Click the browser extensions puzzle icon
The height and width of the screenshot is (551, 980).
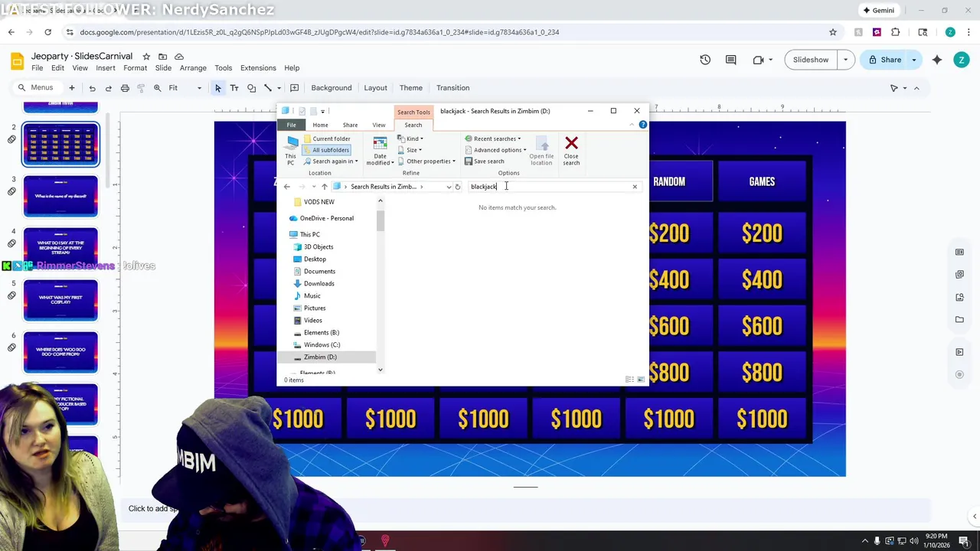[x=895, y=32]
